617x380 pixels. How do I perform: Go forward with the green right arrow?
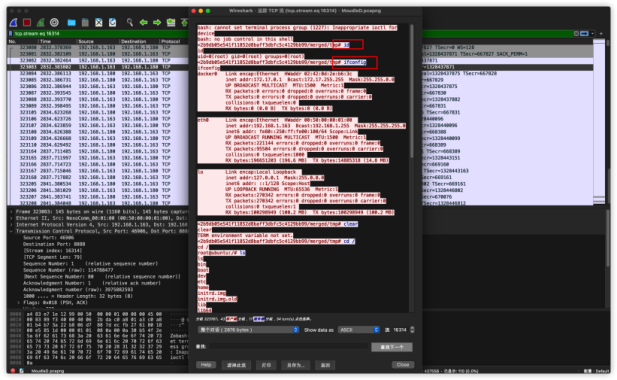click(x=157, y=22)
